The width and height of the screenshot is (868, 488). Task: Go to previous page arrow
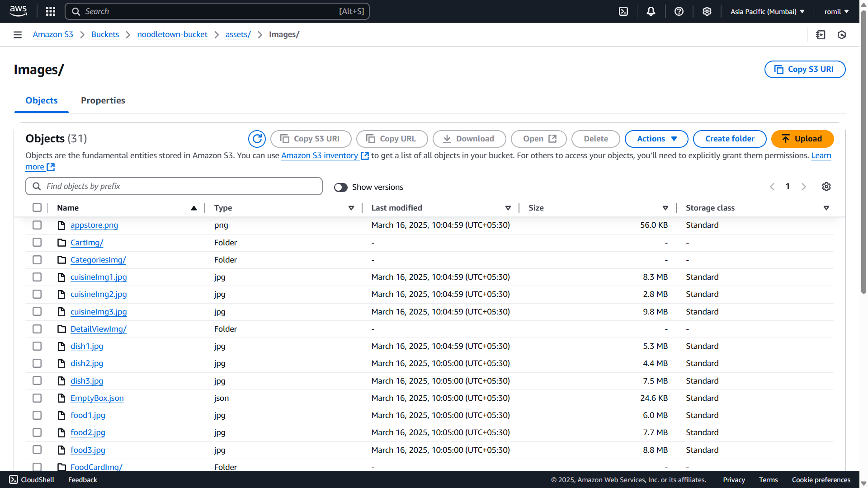[772, 187]
